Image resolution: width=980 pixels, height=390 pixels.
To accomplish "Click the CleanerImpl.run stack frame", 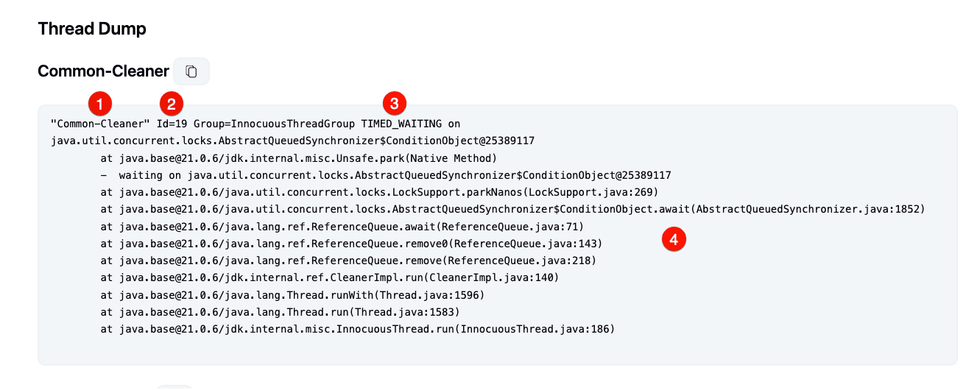I will [x=330, y=277].
